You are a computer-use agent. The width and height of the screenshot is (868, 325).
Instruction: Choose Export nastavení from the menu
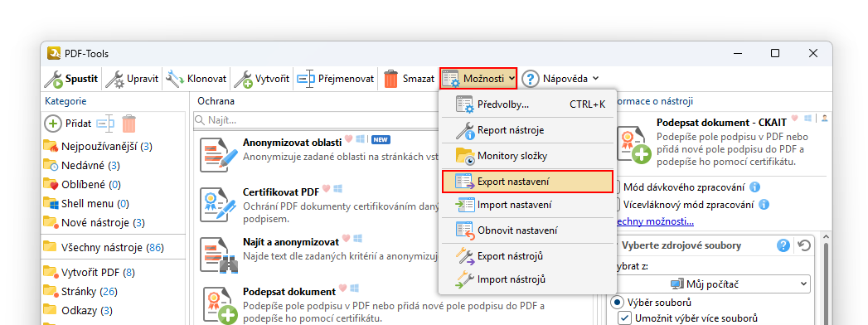pos(527,182)
